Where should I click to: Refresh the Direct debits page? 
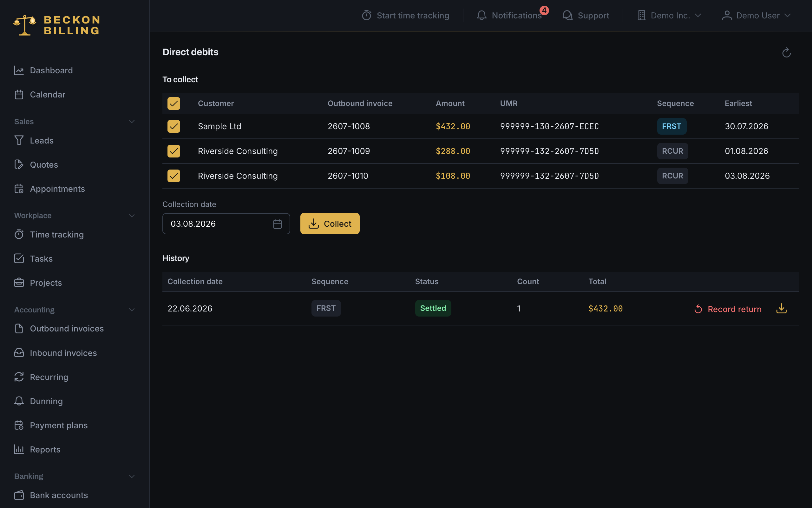[786, 53]
